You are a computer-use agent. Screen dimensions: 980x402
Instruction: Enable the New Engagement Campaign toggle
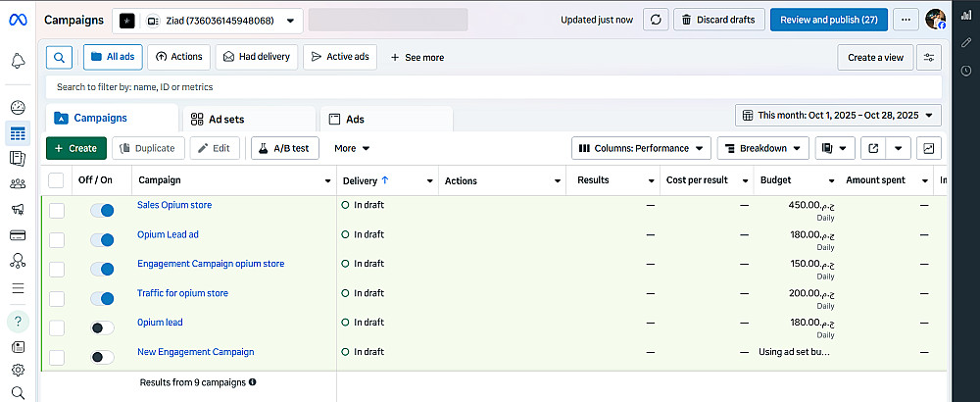click(x=102, y=357)
